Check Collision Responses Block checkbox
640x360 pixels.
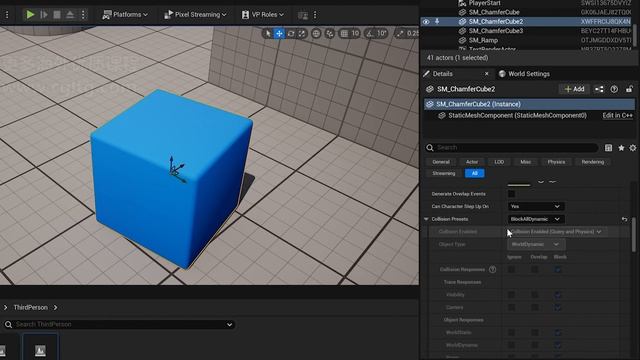click(x=558, y=269)
